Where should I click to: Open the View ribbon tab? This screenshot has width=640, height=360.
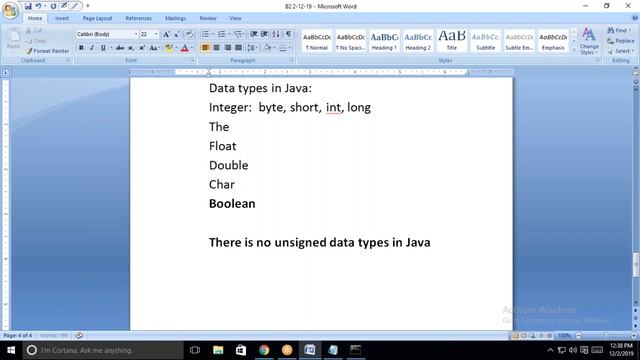pyautogui.click(x=235, y=18)
